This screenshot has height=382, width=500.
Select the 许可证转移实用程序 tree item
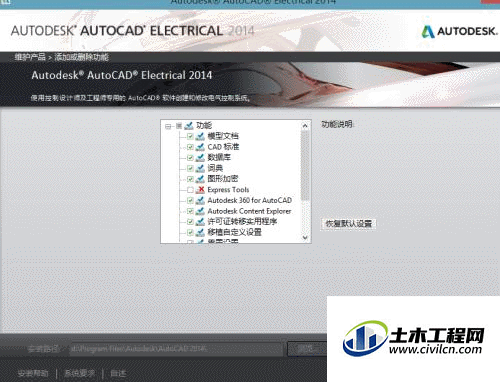coord(242,222)
